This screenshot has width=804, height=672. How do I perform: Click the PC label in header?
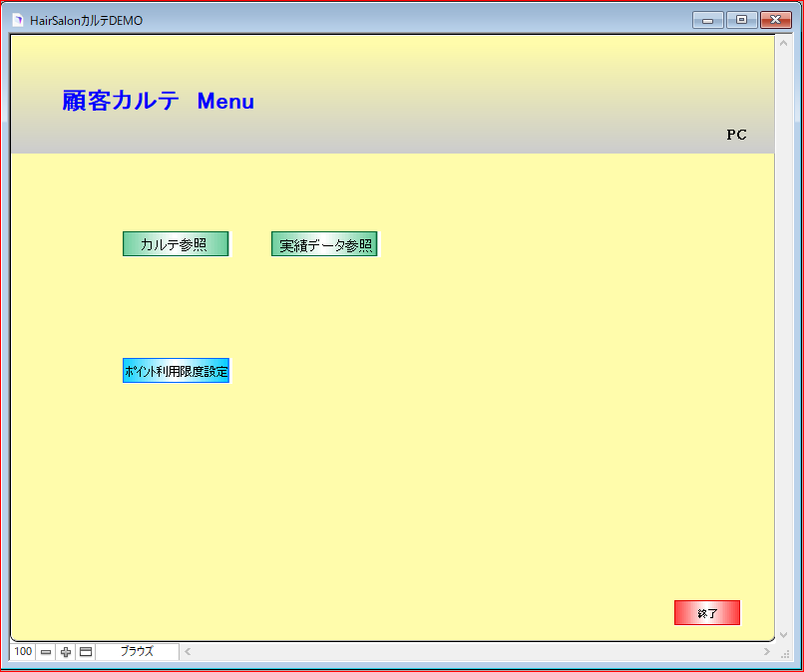tap(736, 135)
